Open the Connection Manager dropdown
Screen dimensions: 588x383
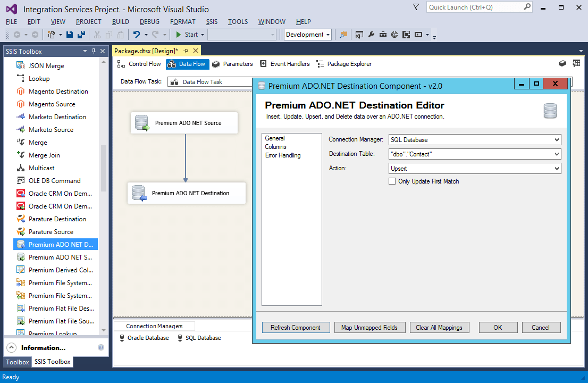[557, 139]
